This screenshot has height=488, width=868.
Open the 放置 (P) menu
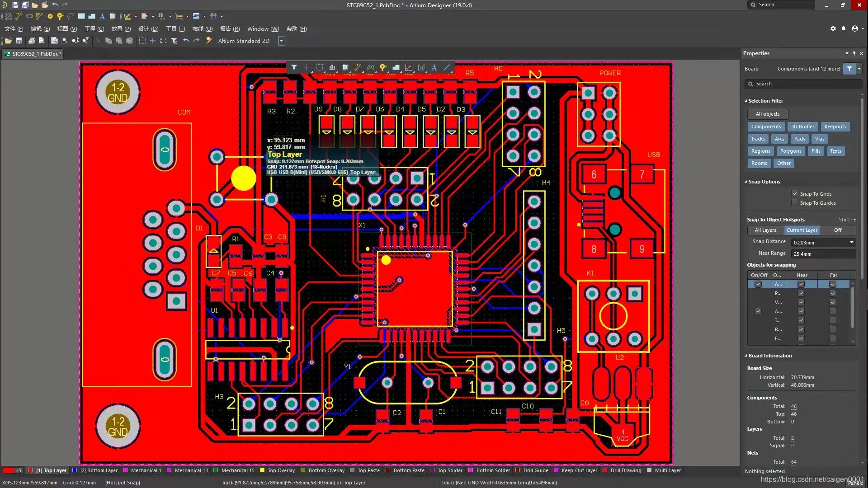[121, 28]
